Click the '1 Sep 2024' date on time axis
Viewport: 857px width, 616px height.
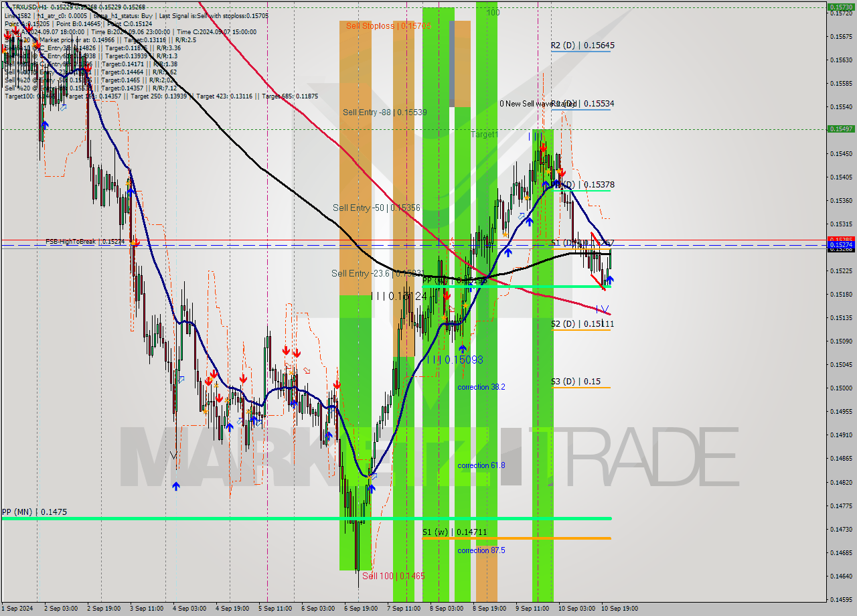pyautogui.click(x=17, y=609)
